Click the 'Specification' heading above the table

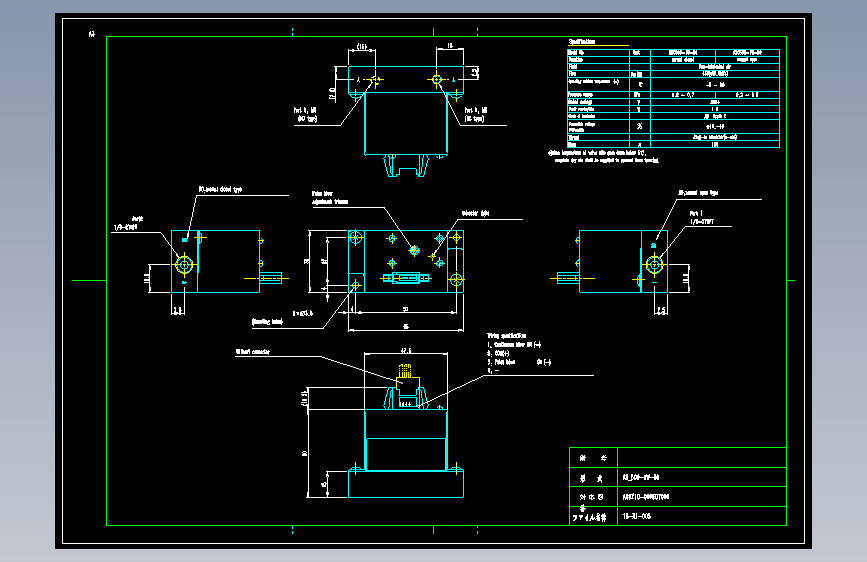click(582, 41)
